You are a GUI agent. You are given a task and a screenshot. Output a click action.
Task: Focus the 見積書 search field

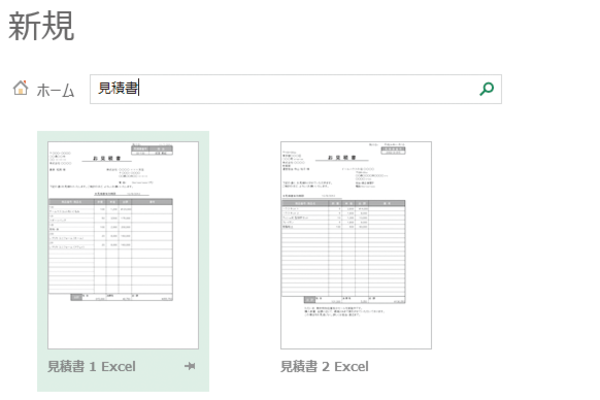(x=295, y=89)
